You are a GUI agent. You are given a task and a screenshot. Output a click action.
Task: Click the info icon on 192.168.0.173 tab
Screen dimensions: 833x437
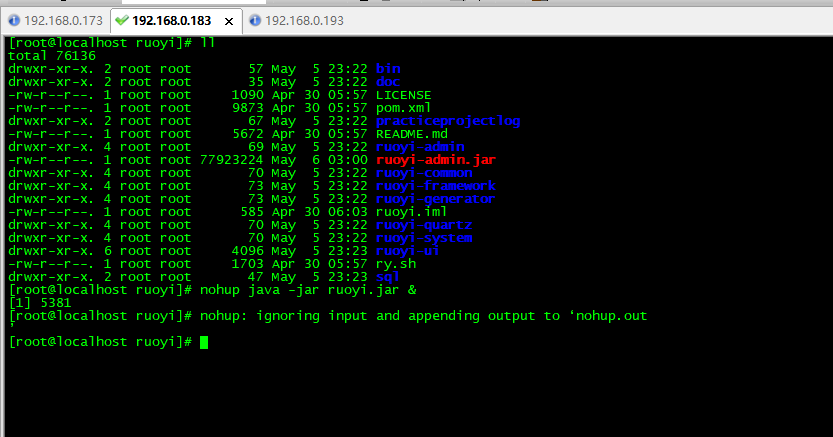pos(14,20)
